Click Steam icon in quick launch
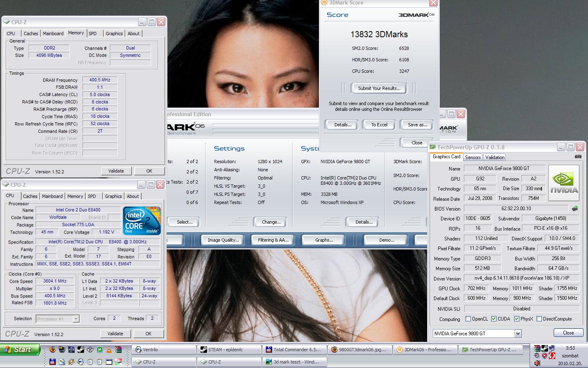 [x=81, y=350]
